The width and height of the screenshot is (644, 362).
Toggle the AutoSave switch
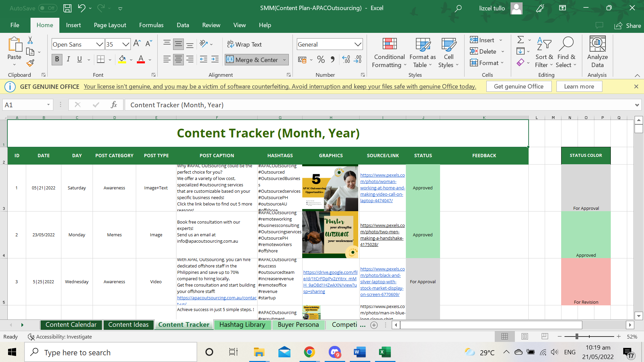click(x=47, y=8)
